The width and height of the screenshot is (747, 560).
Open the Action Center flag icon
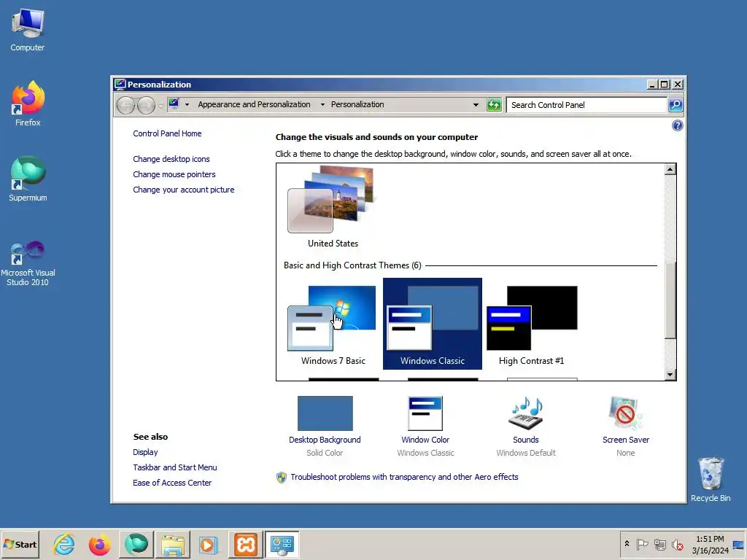pos(642,544)
